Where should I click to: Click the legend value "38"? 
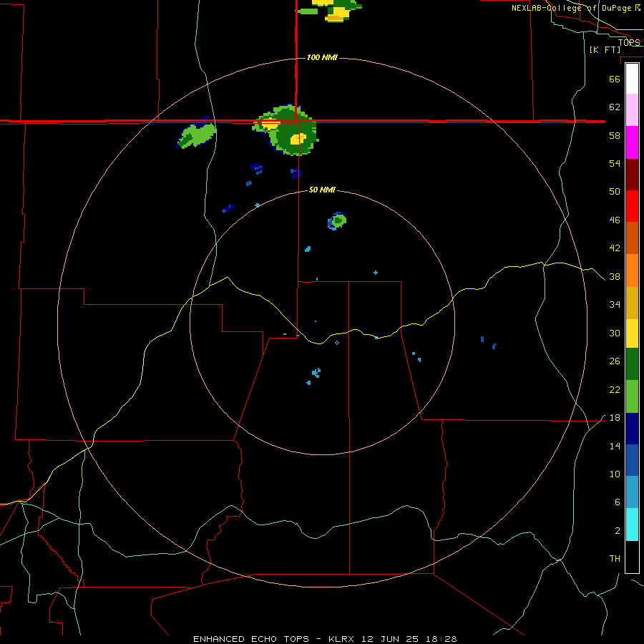point(615,277)
